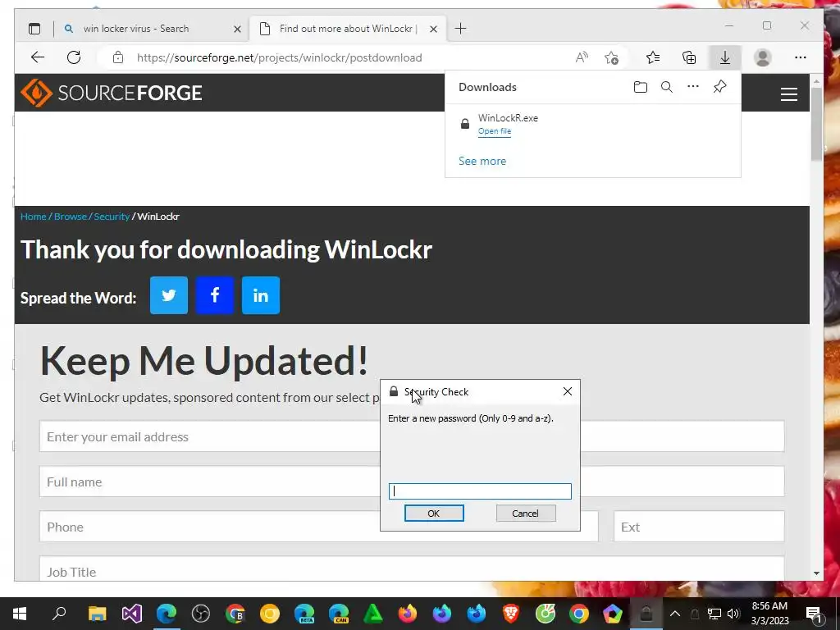
Task: Close the Security Check dialog
Action: [568, 391]
